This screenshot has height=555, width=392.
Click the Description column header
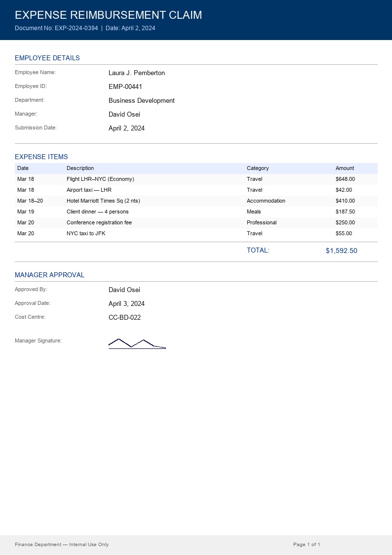point(80,168)
